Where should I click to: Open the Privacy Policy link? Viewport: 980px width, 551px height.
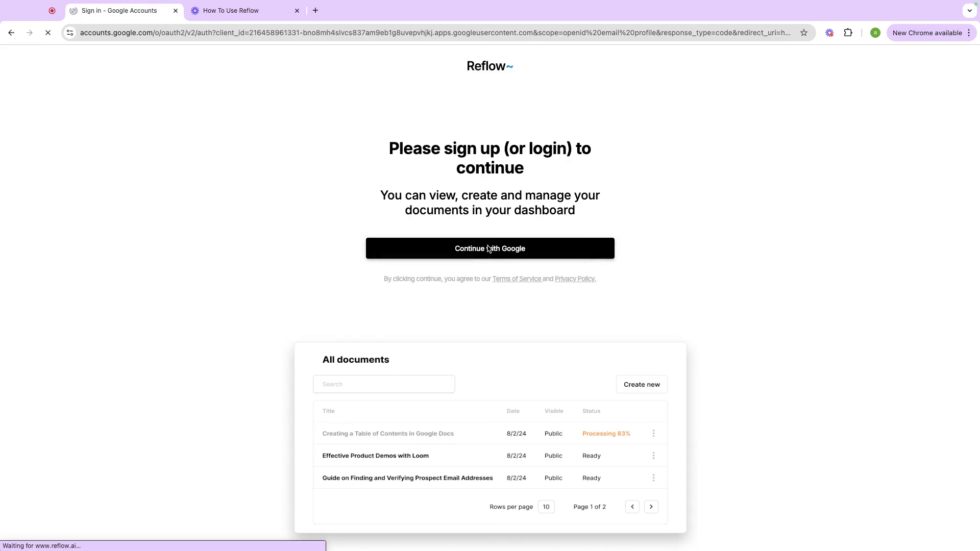[575, 279]
